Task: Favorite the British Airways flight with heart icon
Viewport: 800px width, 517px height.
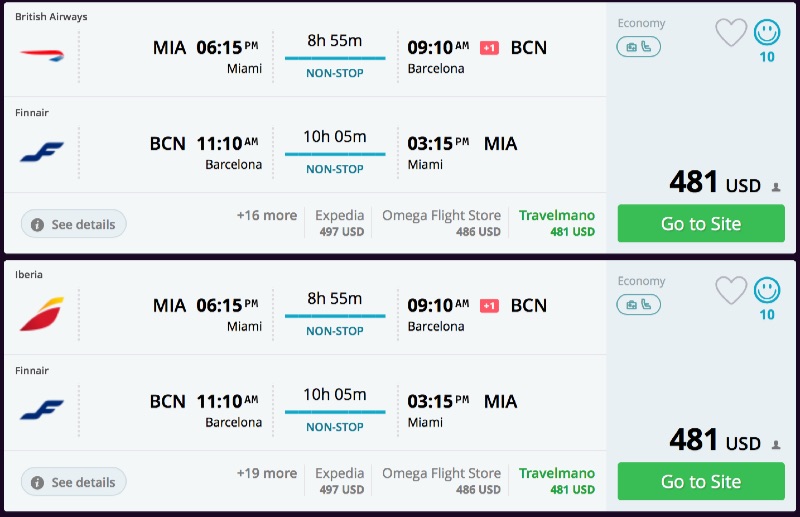Action: pos(731,33)
